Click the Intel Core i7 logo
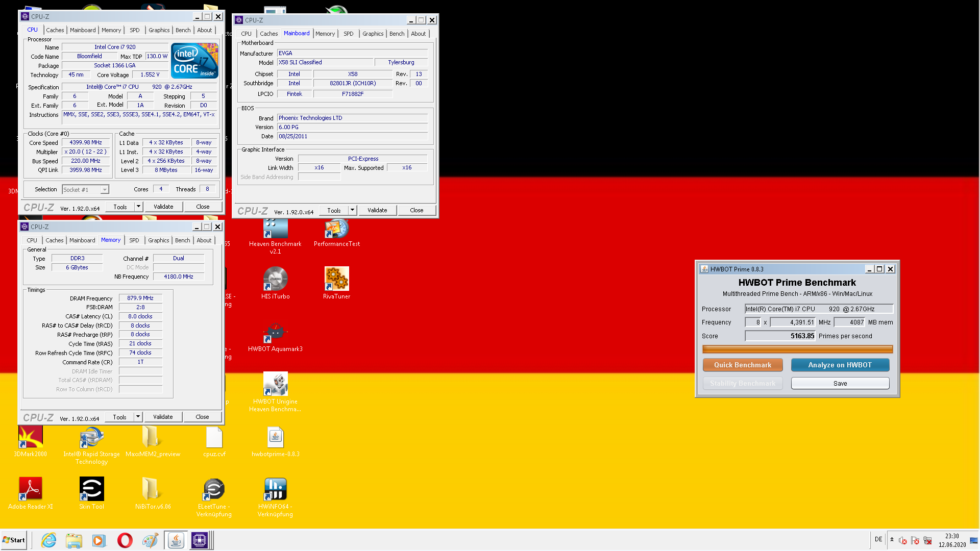Image resolution: width=980 pixels, height=551 pixels. pyautogui.click(x=195, y=61)
